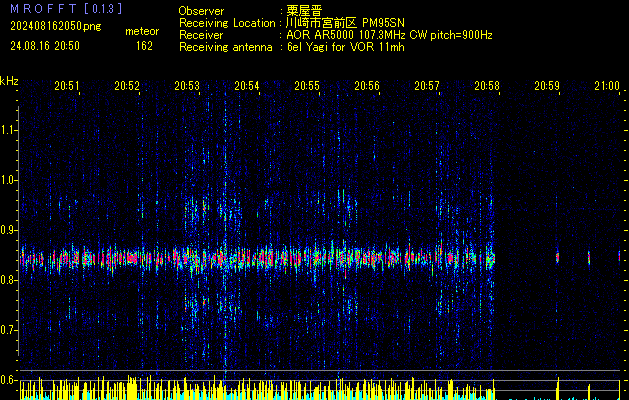
Task: Click the Observer name field
Action: pyautogui.click(x=304, y=10)
